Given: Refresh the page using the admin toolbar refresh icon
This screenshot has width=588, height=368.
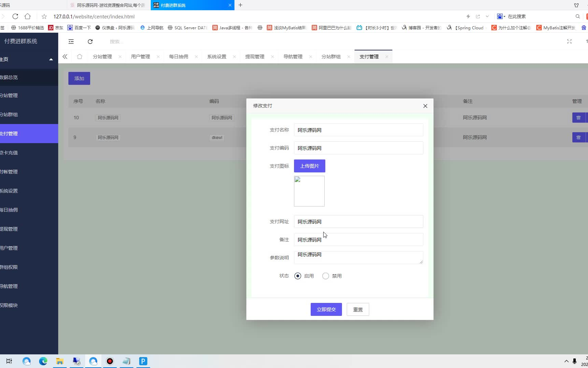Looking at the screenshot, I should [90, 42].
